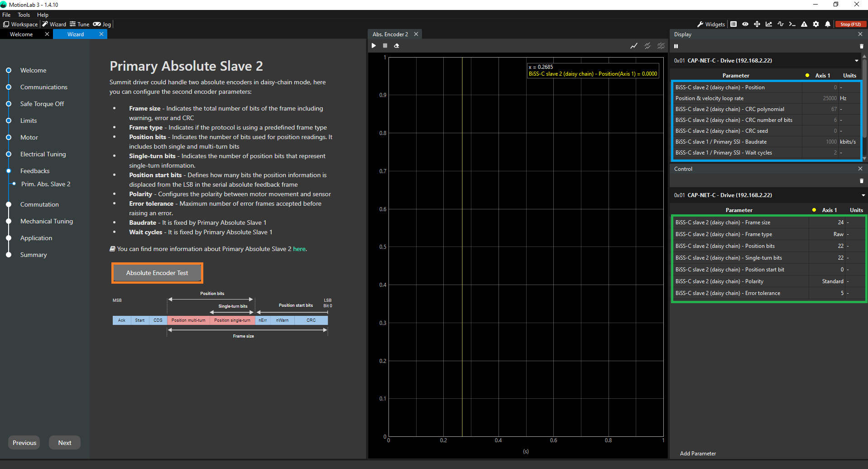
Task: Click the four-arrow move icon in toolbar
Action: (x=757, y=24)
